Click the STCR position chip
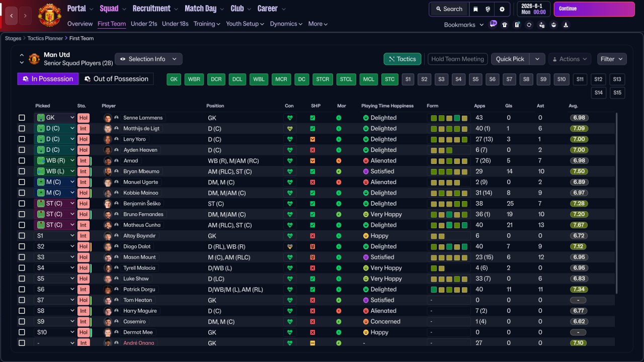 323,79
